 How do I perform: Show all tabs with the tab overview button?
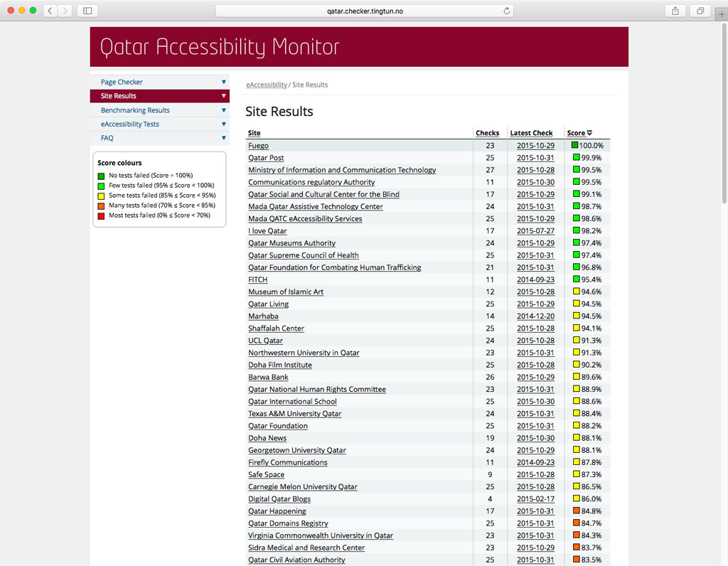(700, 11)
